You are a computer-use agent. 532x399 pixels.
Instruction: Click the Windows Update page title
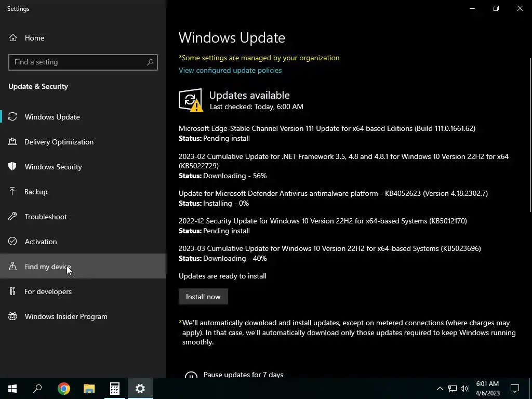[x=232, y=37]
